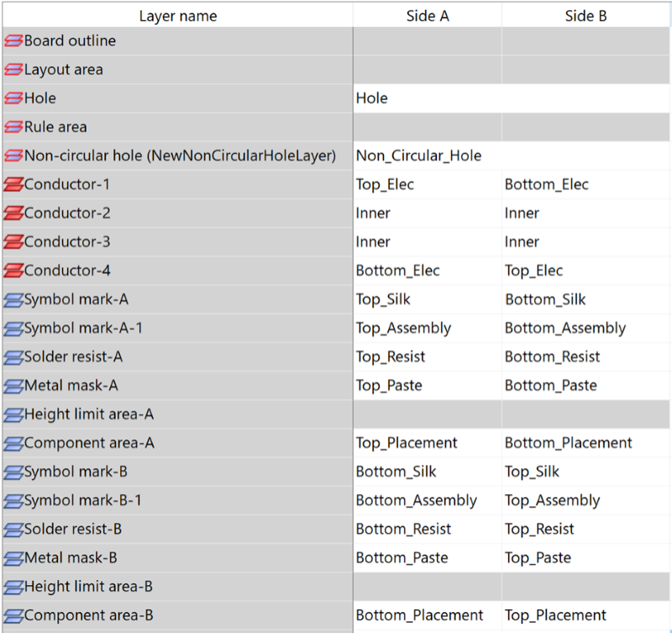Screen dimensions: 672x633
Task: Click the Inner cell for Conductor-2 Side B
Action: pyautogui.click(x=585, y=214)
